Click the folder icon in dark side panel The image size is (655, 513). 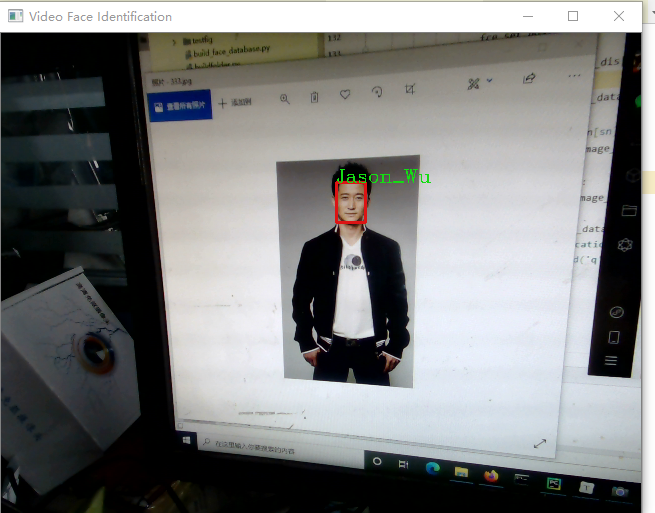coord(629,210)
